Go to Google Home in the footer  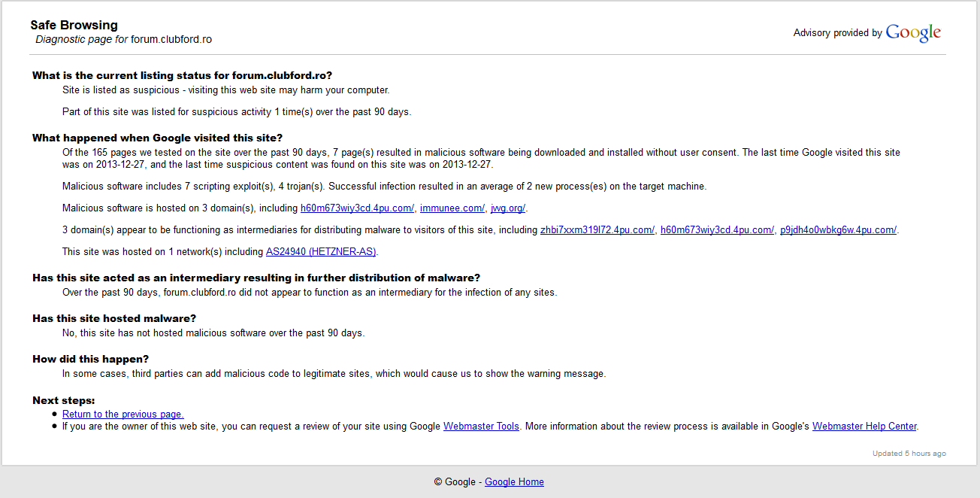click(514, 482)
